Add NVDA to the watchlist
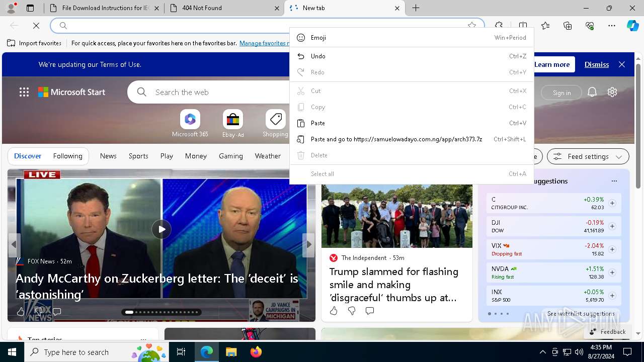The height and width of the screenshot is (362, 644). [x=612, y=273]
